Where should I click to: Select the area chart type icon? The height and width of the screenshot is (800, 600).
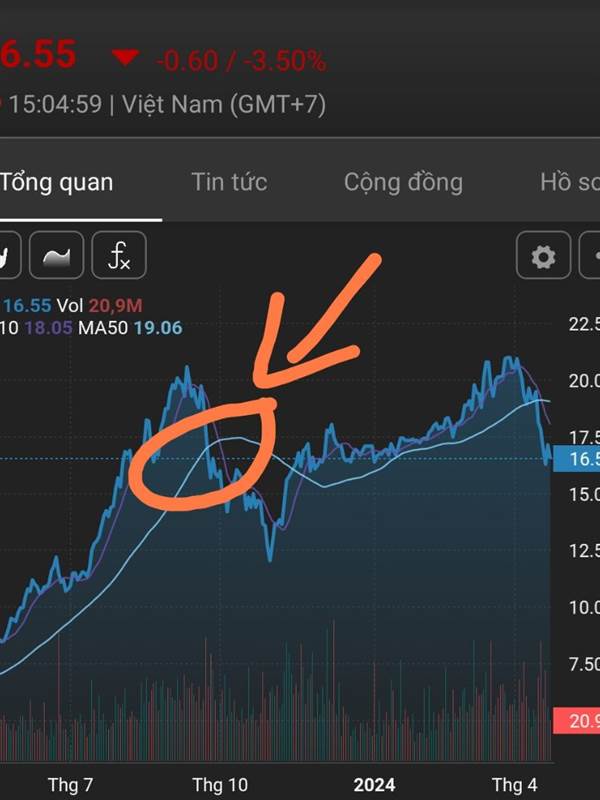click(x=56, y=255)
